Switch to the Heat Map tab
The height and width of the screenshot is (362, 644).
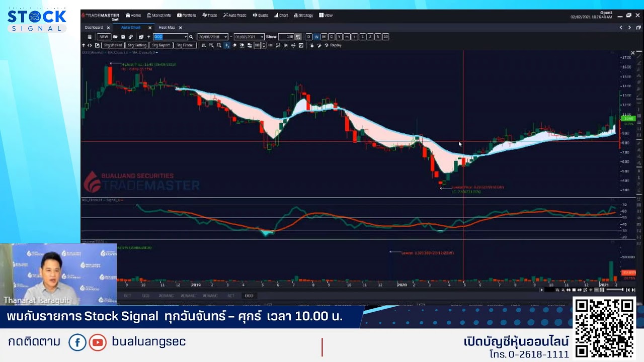coord(167,28)
